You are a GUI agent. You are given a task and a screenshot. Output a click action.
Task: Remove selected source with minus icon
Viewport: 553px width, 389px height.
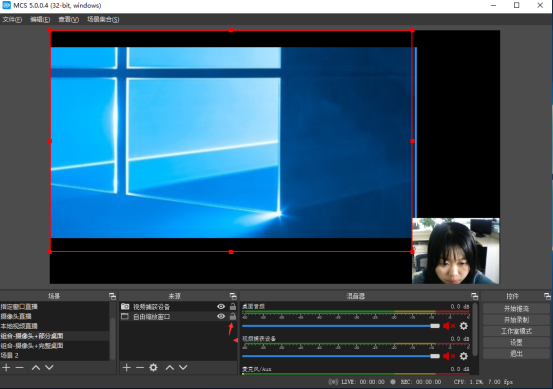pyautogui.click(x=140, y=367)
